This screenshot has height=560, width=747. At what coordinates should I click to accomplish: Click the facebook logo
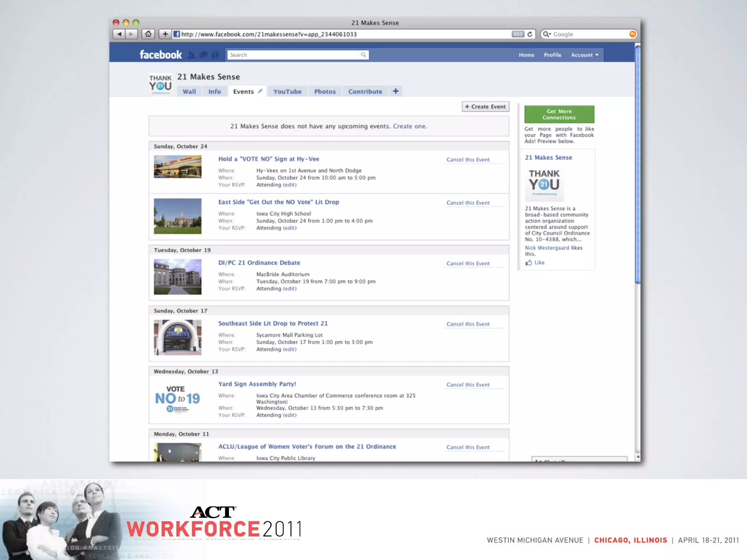click(161, 55)
